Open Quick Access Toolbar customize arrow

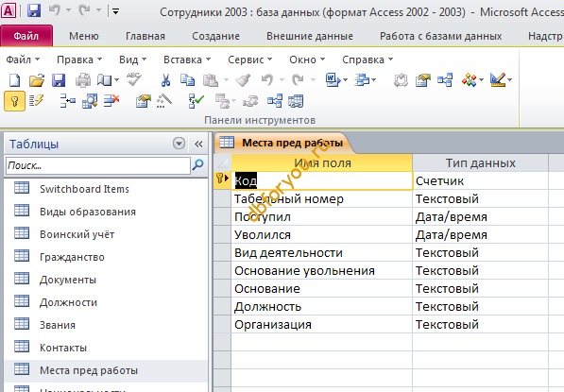[116, 11]
